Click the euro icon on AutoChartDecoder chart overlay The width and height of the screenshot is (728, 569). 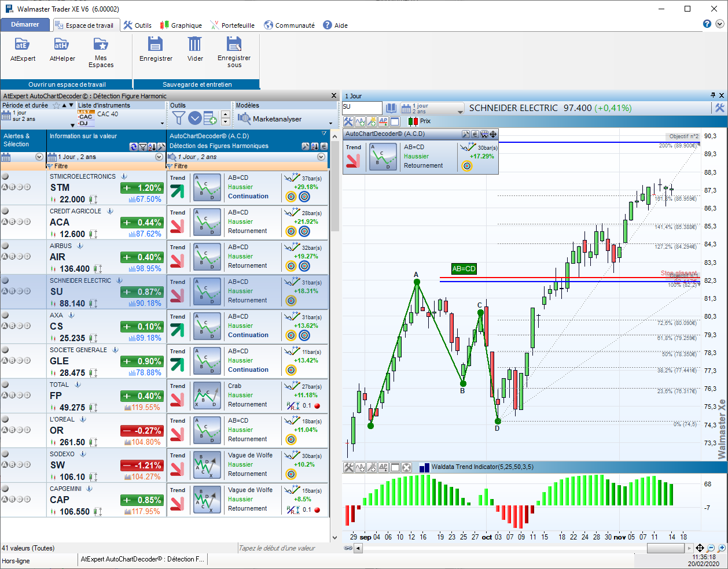(x=475, y=134)
